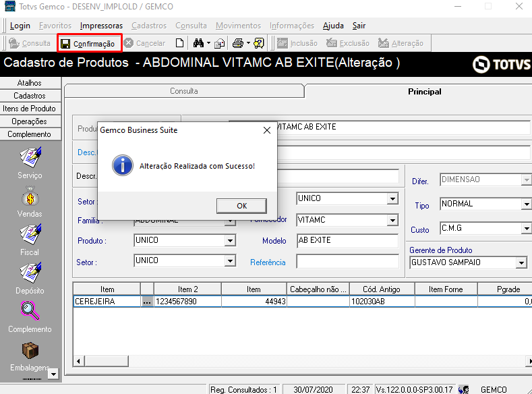
Task: Close the Gemco Business Suite dialog
Action: pos(267,130)
